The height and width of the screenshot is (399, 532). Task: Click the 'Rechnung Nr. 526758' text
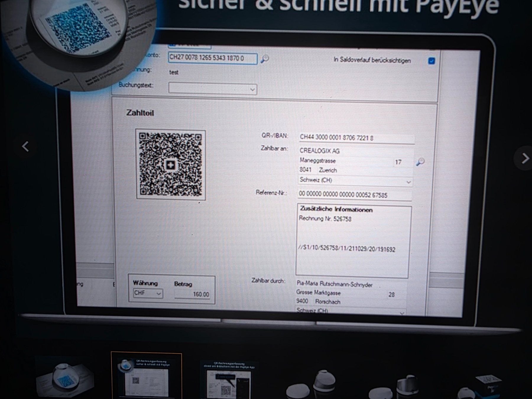click(325, 219)
